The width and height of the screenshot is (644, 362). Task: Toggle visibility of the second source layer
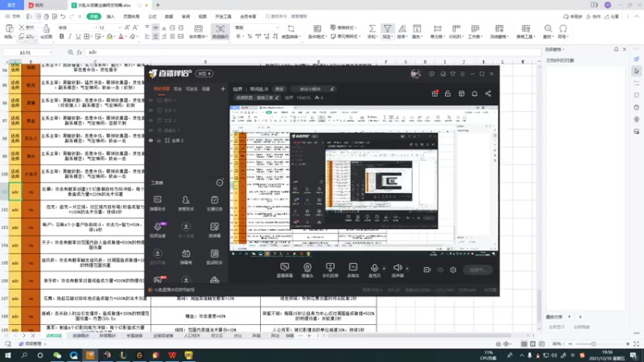[151, 110]
